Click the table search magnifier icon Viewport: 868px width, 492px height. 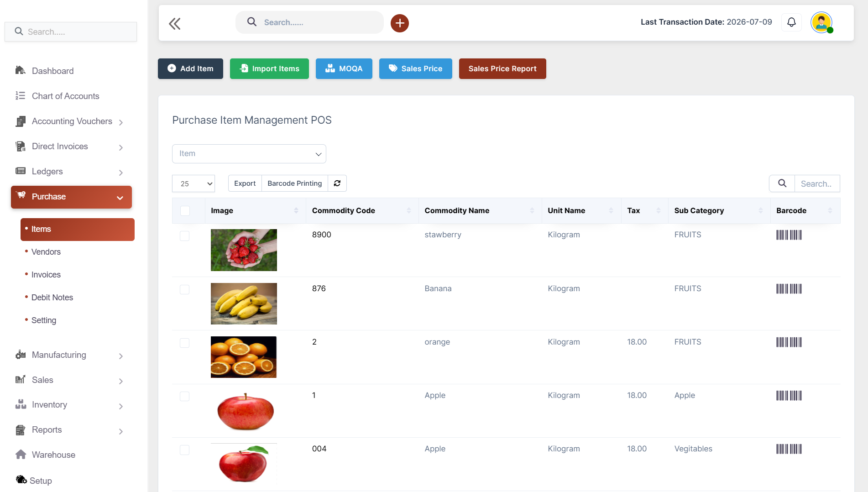click(782, 183)
